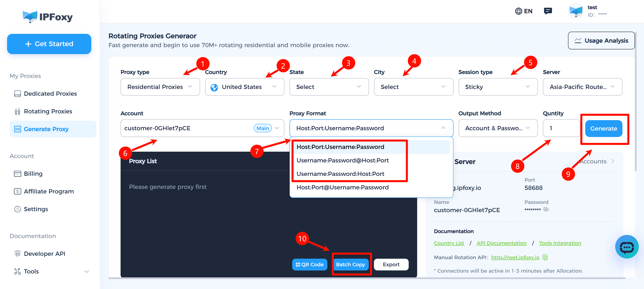
Task: Open the Proxy type dropdown
Action: click(x=160, y=87)
